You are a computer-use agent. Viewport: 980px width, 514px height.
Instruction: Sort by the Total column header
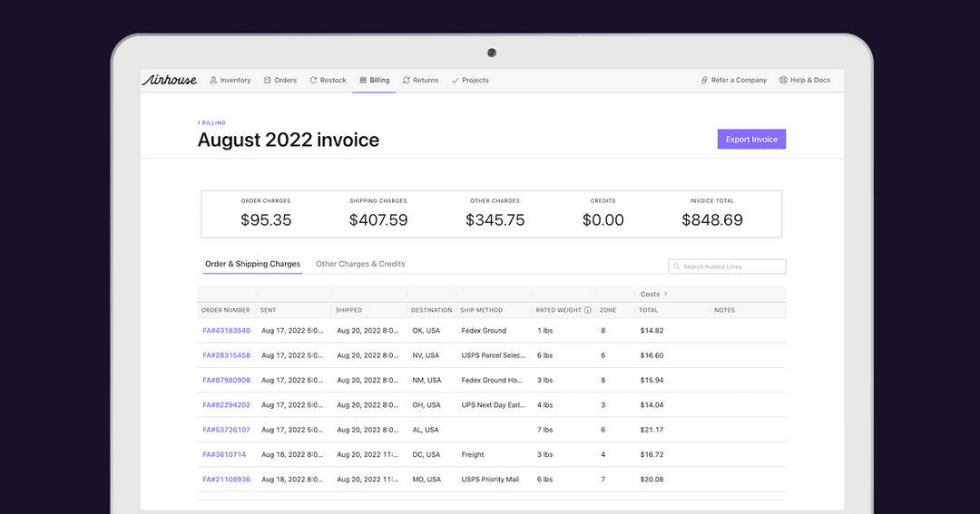click(648, 310)
